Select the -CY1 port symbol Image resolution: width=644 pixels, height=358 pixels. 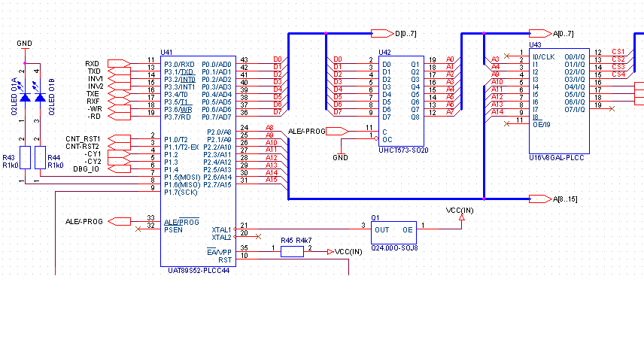(x=119, y=154)
